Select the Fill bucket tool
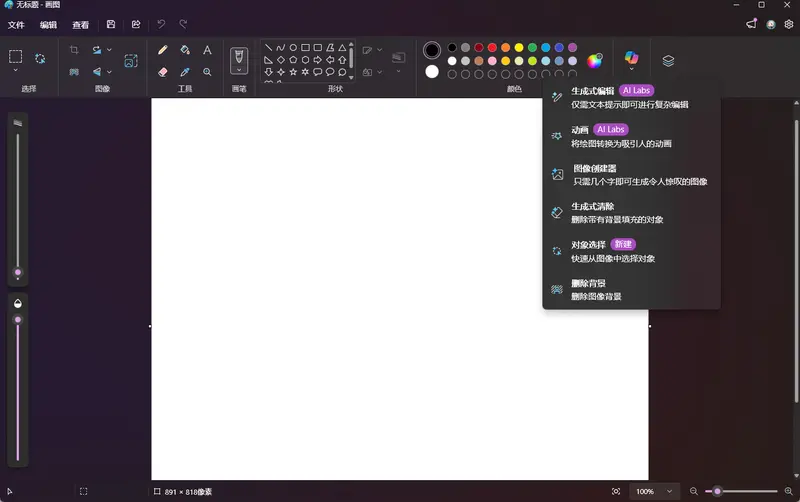Image resolution: width=800 pixels, height=502 pixels. [x=185, y=49]
